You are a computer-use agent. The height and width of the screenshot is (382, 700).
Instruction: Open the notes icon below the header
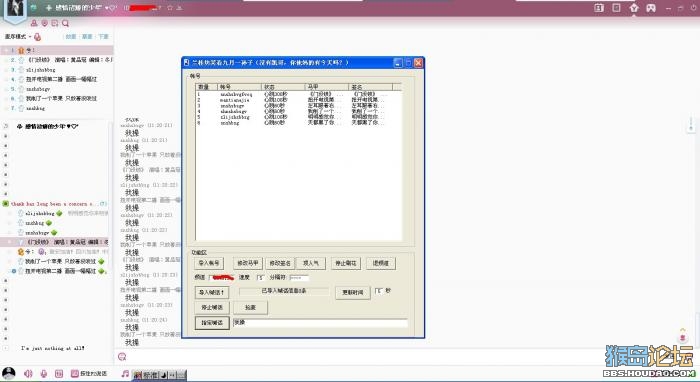coord(54,23)
